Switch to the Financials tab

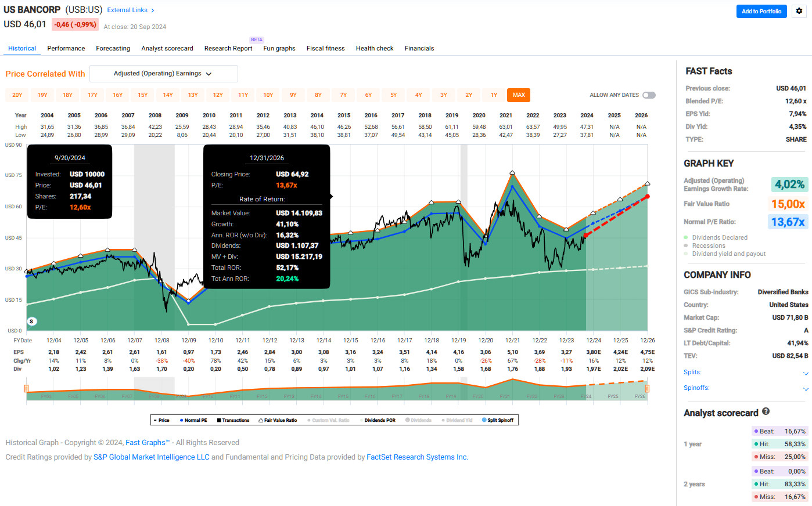tap(419, 48)
